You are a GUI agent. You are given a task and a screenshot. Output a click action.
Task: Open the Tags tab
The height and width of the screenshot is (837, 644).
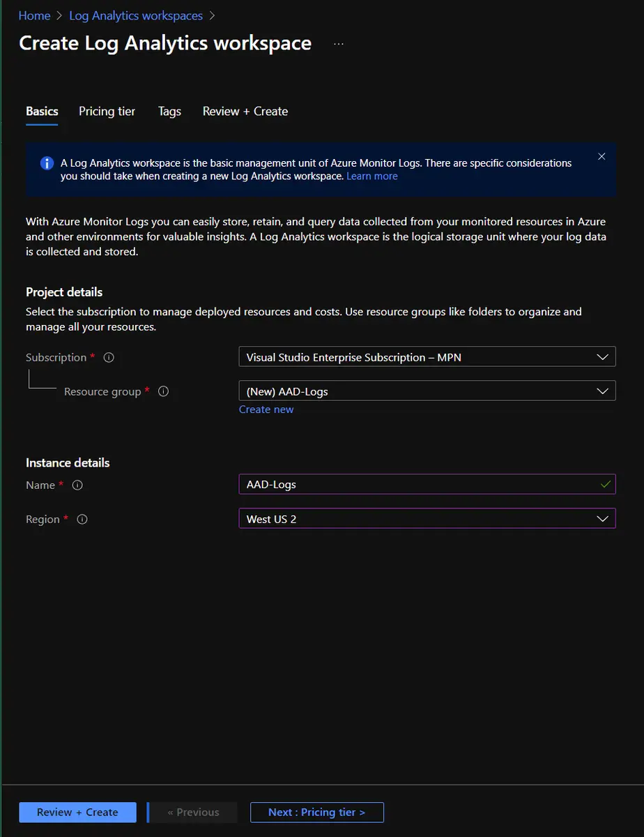(x=169, y=112)
